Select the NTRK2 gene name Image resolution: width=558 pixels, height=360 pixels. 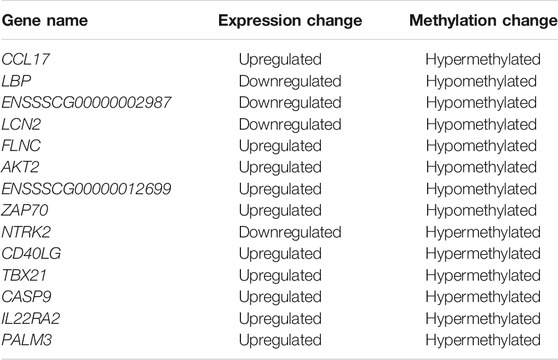26,232
